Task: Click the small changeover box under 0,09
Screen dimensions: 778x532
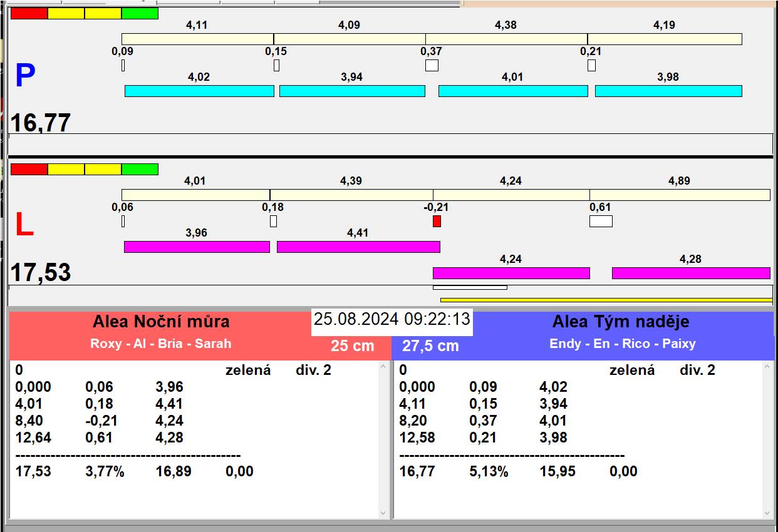Action: pyautogui.click(x=123, y=65)
